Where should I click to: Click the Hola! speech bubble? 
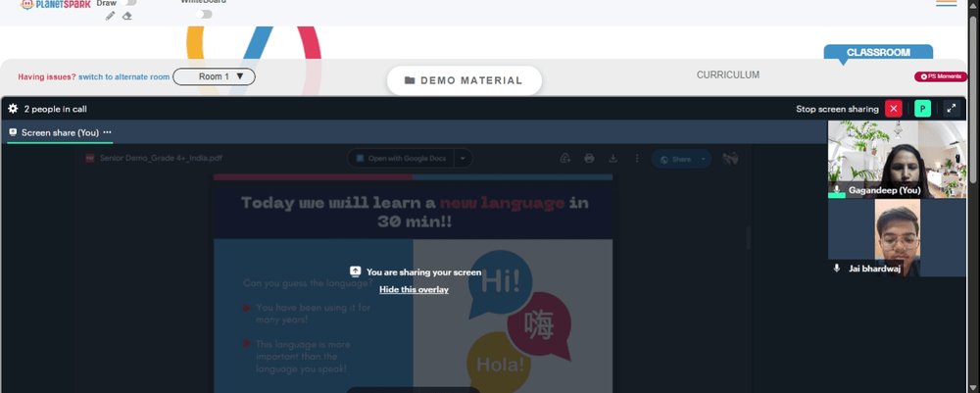(x=500, y=364)
